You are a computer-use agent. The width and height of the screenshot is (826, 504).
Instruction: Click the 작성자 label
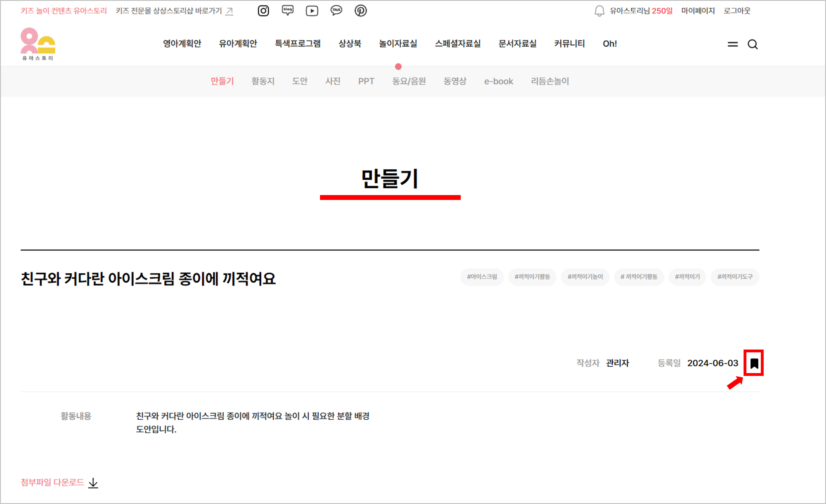point(588,363)
